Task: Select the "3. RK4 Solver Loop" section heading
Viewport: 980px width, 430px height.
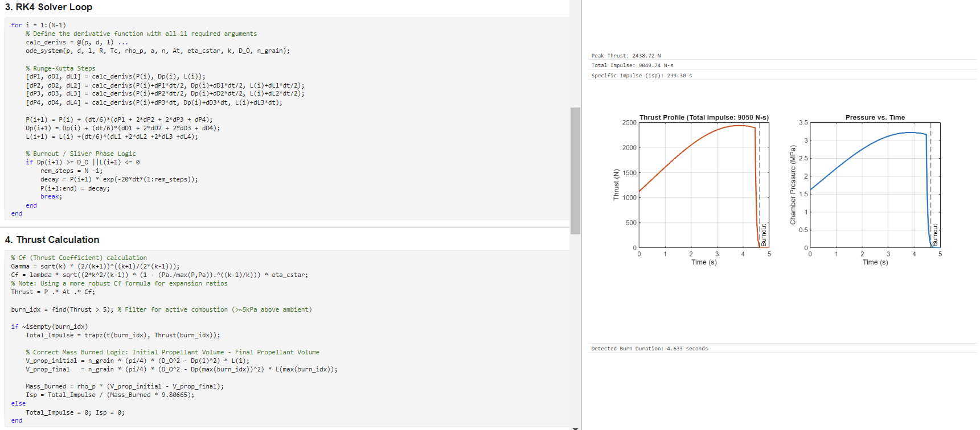Action: click(x=49, y=7)
